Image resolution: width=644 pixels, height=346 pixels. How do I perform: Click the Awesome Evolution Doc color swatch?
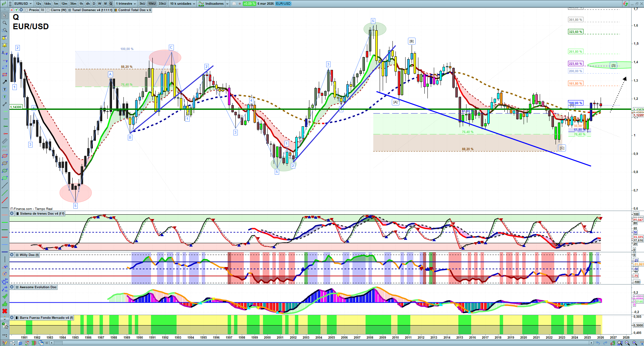17,287
